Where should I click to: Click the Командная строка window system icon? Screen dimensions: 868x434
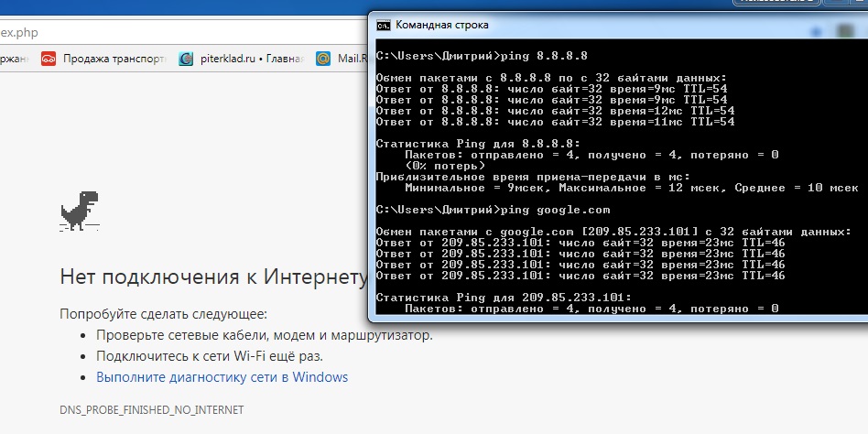tap(383, 25)
